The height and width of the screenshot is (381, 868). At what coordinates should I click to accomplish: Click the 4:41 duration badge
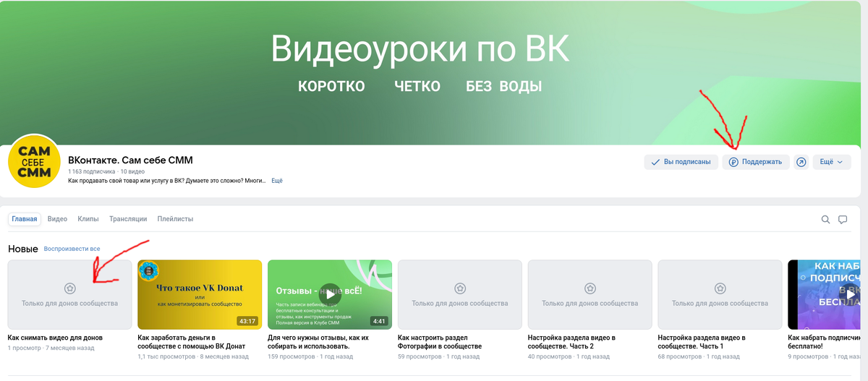[x=379, y=321]
